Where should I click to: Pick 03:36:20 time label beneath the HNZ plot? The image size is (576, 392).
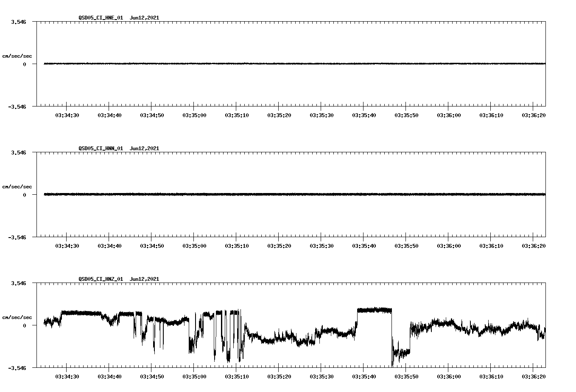(534, 377)
